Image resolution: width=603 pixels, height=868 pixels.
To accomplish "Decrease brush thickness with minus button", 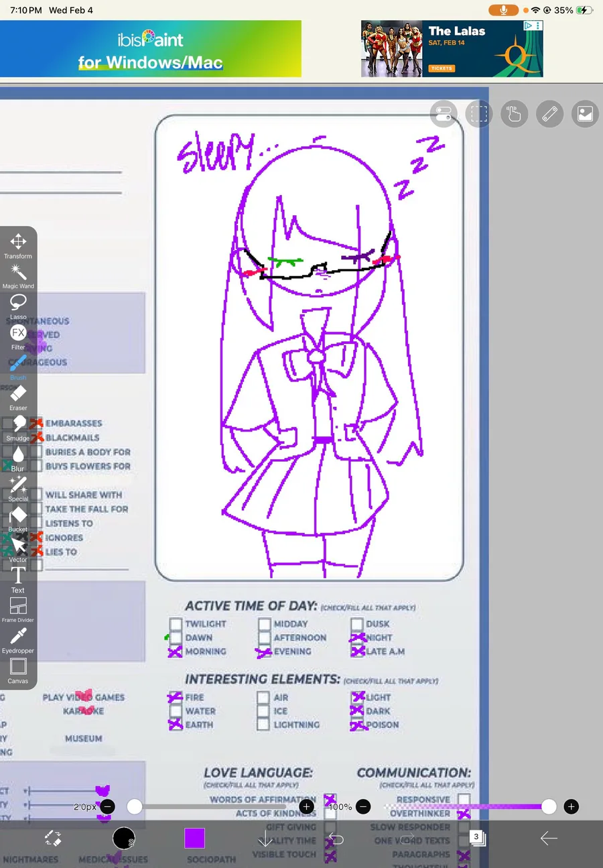I will (x=107, y=806).
